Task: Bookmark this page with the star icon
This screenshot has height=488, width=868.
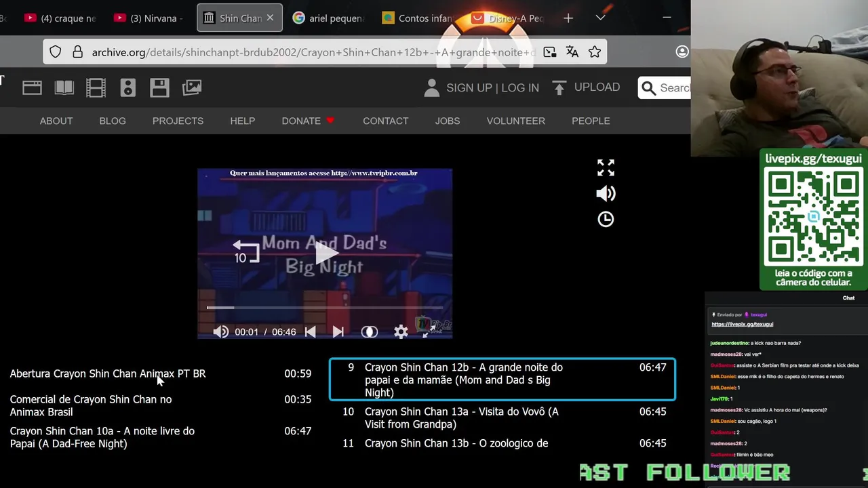Action: click(595, 52)
